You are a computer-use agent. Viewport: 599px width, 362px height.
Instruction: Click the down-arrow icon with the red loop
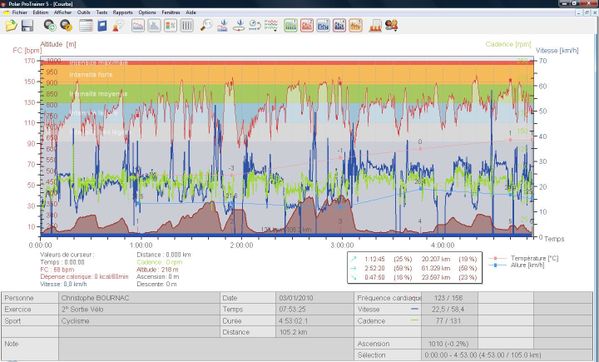239,26
